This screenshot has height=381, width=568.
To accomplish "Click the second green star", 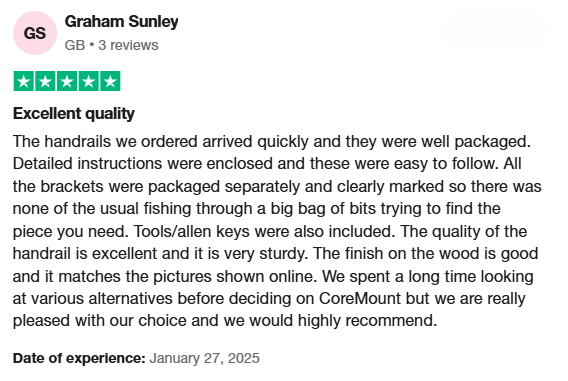I will 45,81.
